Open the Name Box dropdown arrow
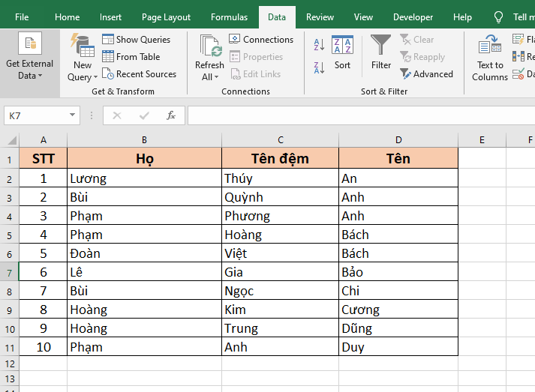 tap(73, 115)
